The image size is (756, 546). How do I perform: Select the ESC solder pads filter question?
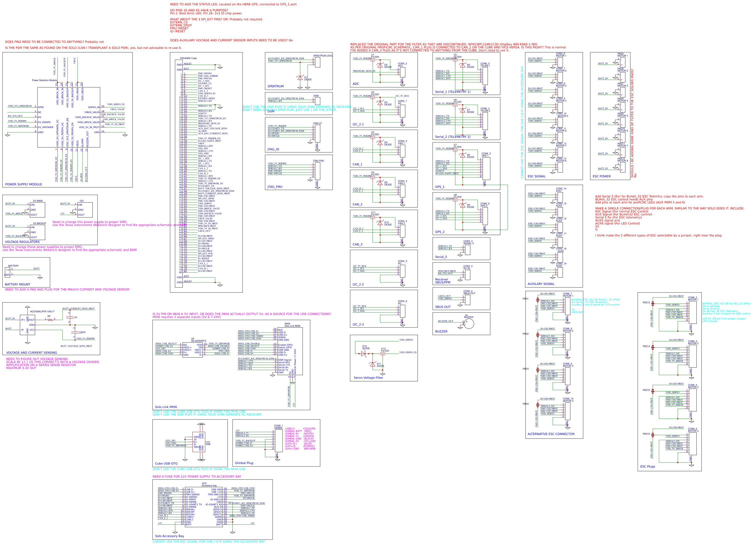click(x=633, y=123)
